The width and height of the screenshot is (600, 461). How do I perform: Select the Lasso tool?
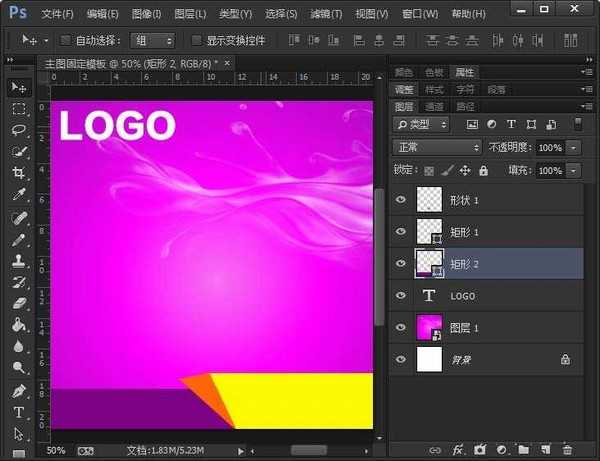[18, 130]
